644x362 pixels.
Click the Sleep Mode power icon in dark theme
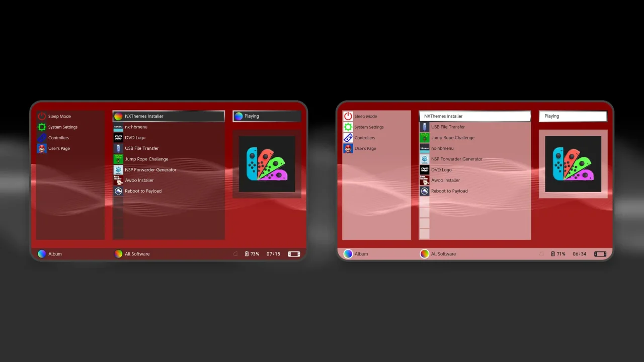pyautogui.click(x=42, y=116)
